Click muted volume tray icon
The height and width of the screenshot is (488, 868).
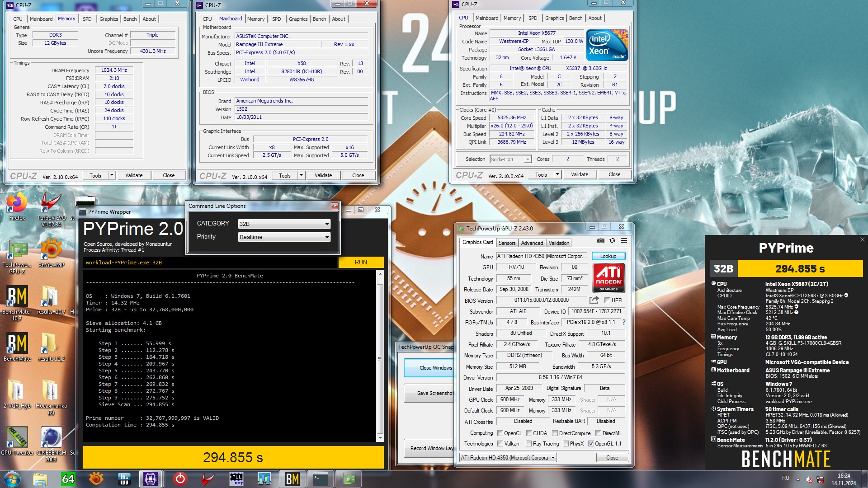[x=809, y=479]
